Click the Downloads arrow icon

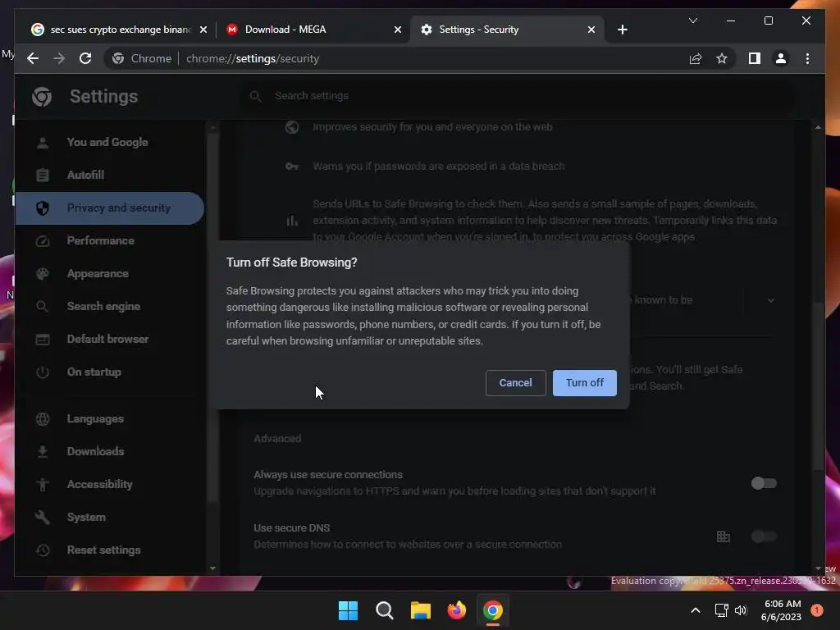coord(43,452)
